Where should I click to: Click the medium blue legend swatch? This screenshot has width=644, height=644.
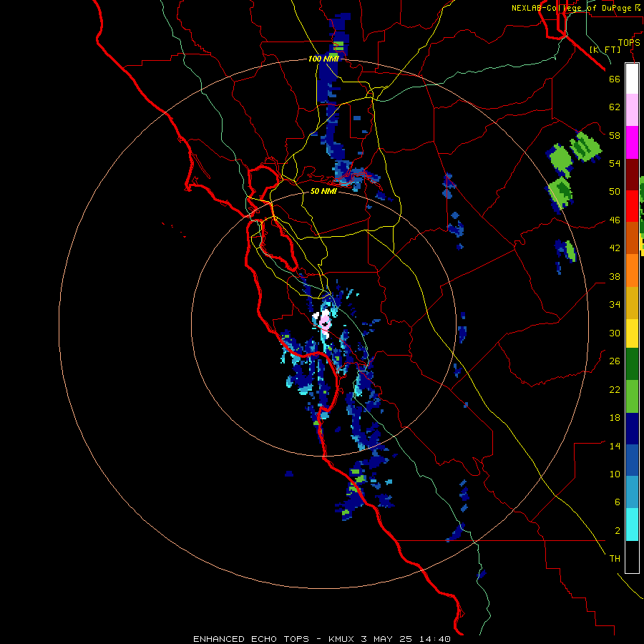[x=632, y=460]
